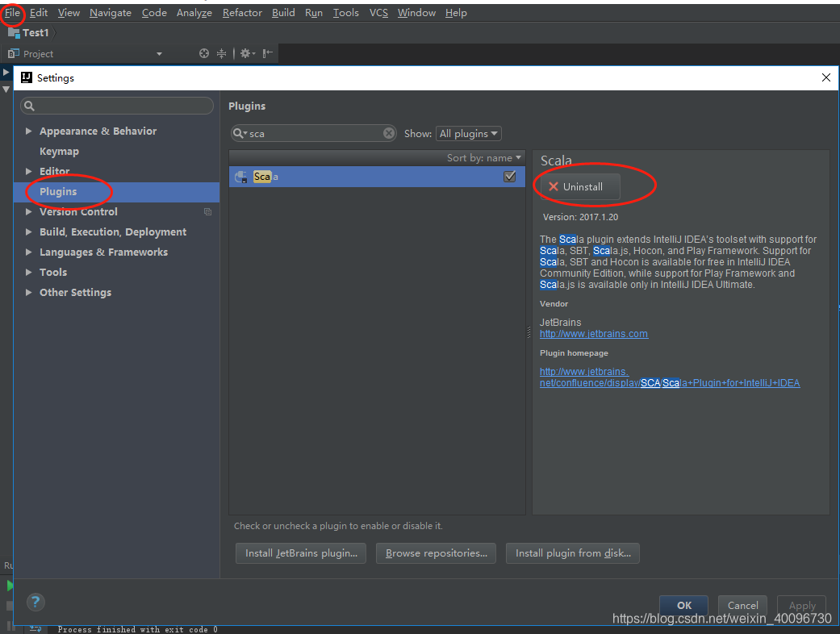840x634 pixels.
Task: Click the IntelliJ icon in Settings title bar
Action: click(27, 77)
